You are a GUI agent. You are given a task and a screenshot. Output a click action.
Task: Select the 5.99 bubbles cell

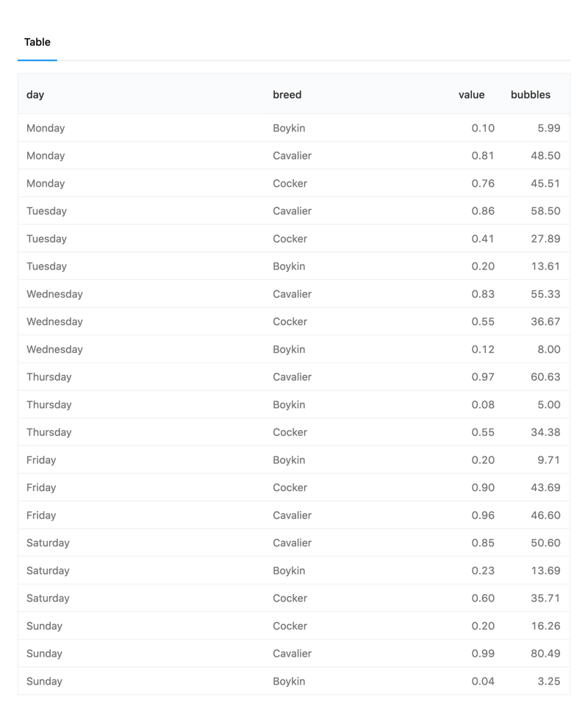548,128
